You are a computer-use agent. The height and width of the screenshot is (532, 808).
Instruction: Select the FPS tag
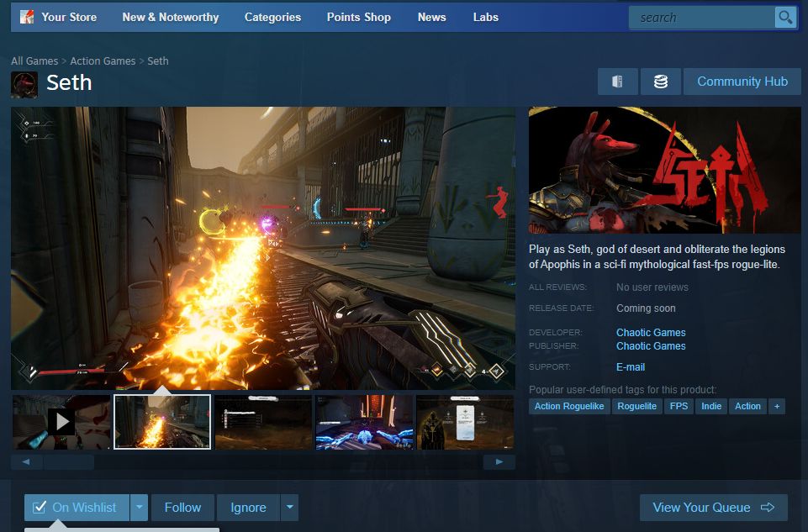click(x=679, y=406)
